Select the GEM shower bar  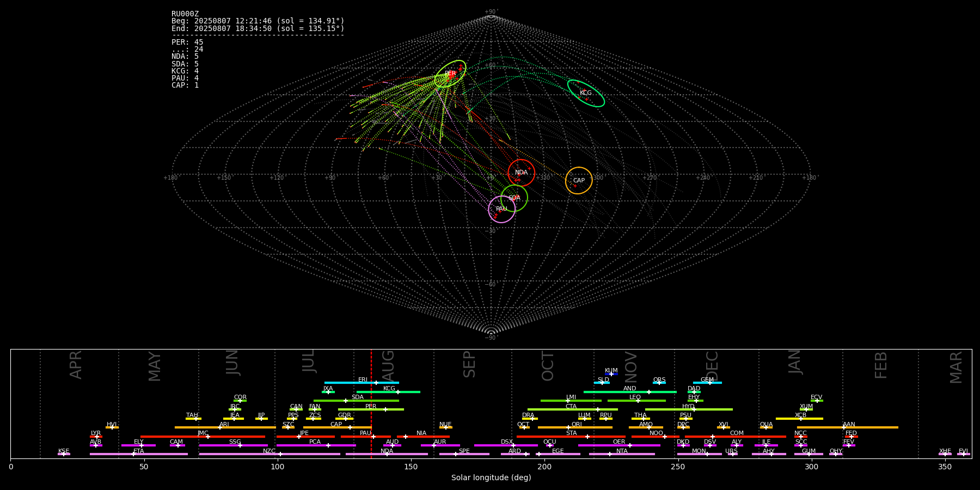coord(707,383)
